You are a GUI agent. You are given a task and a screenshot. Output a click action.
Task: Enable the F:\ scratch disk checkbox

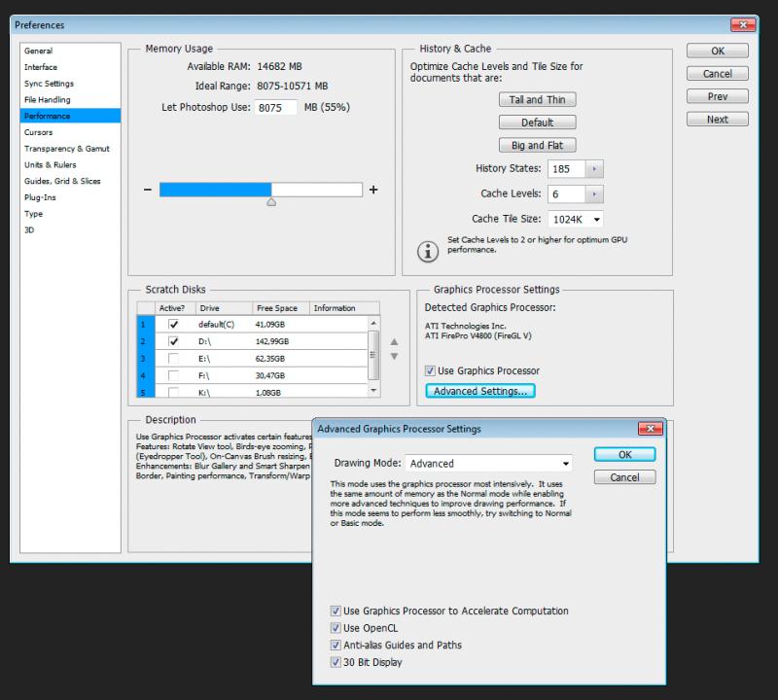tap(173, 375)
